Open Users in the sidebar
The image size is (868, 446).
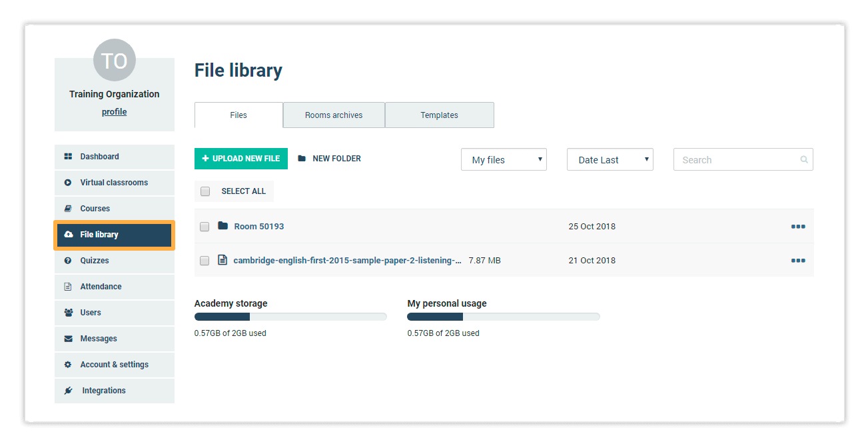click(115, 313)
